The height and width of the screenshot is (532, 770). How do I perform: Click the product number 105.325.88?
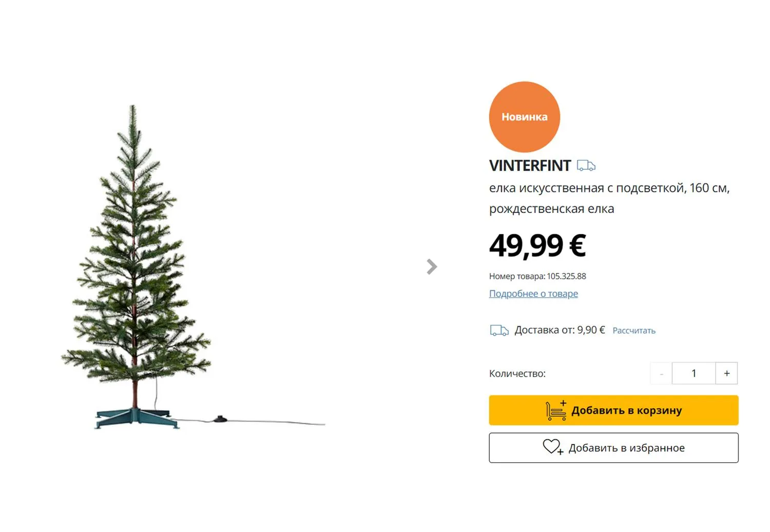566,276
